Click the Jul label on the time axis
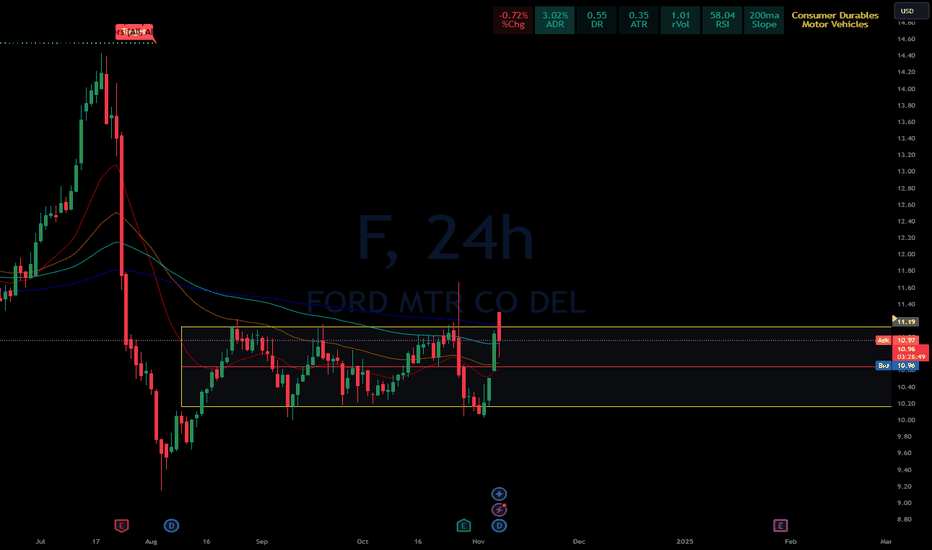932x550 pixels. [x=40, y=542]
